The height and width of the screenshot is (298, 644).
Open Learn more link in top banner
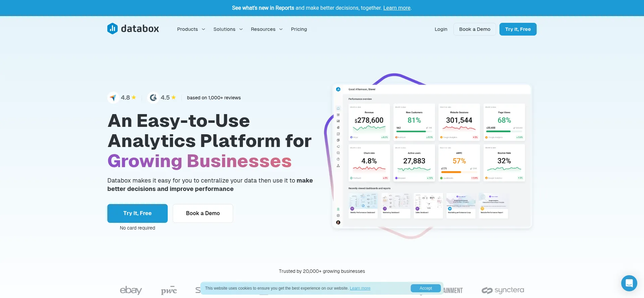coord(397,8)
